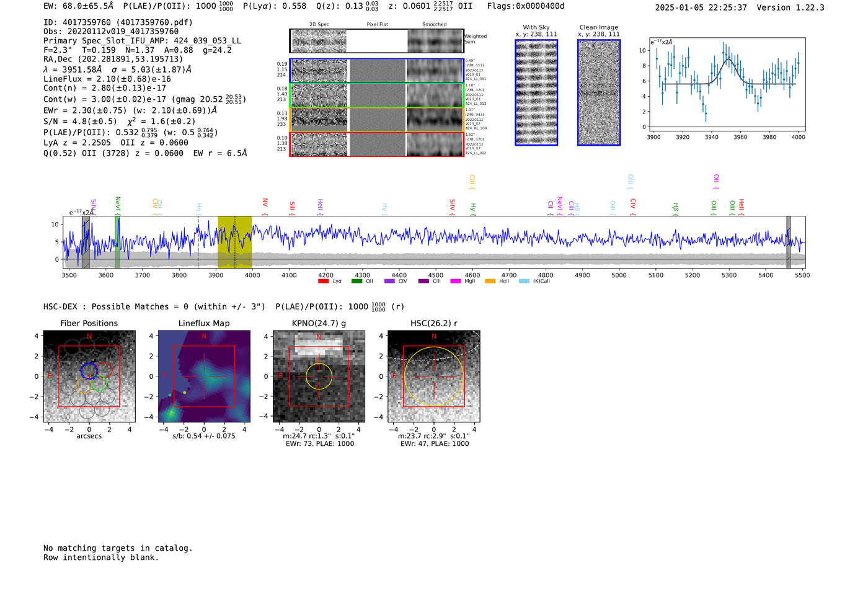Open the Lineflux Map panel

(x=204, y=377)
